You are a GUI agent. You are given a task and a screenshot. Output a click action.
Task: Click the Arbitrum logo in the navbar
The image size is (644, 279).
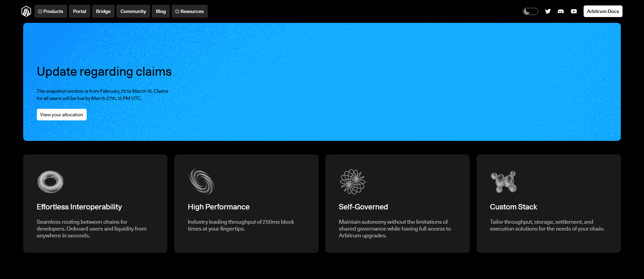[26, 11]
